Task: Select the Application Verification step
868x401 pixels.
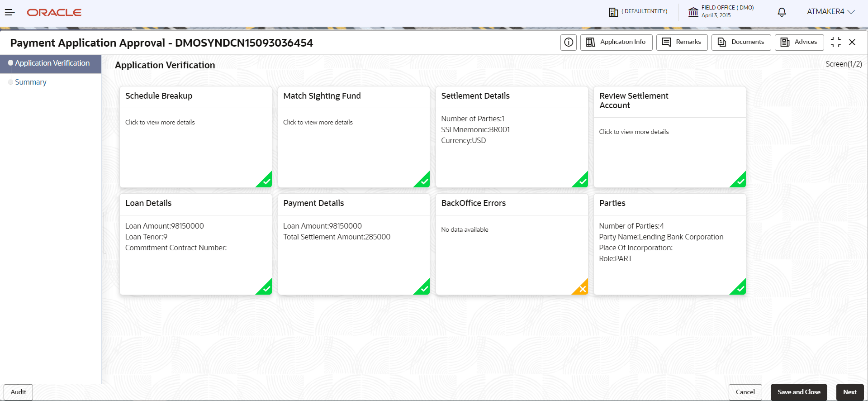Action: click(x=51, y=63)
